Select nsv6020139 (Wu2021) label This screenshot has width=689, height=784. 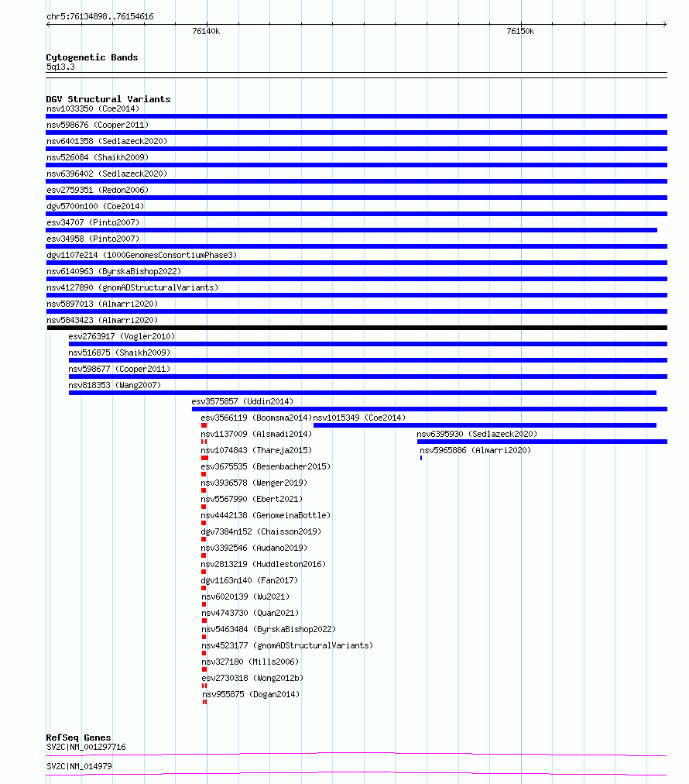[245, 597]
